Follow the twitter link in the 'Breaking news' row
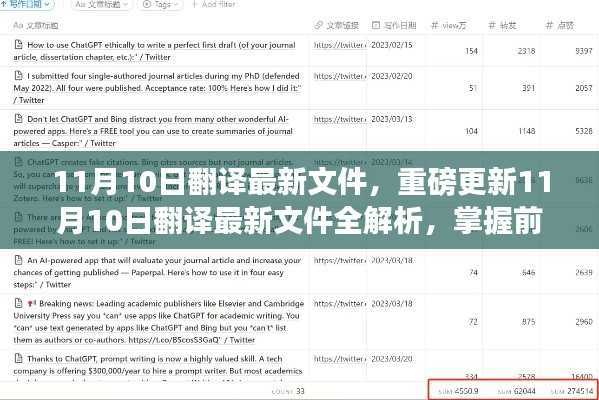599x400 pixels. tap(340, 303)
